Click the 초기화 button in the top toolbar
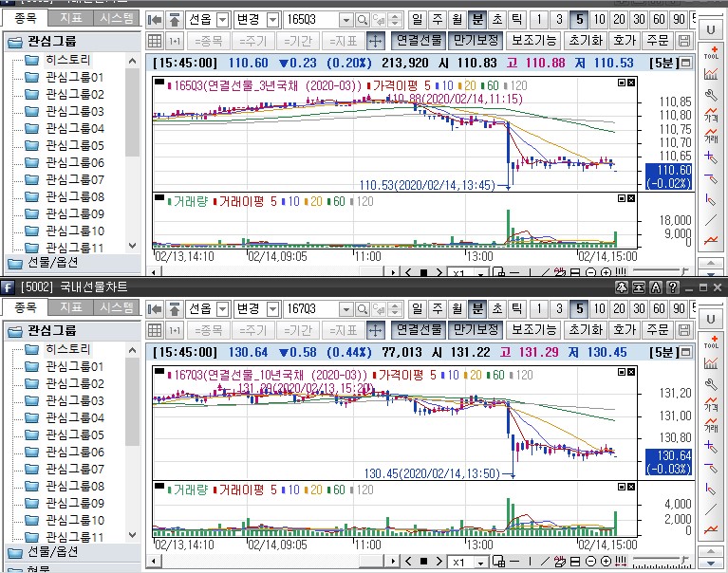Screen dimensions: 728x573 [x=584, y=41]
